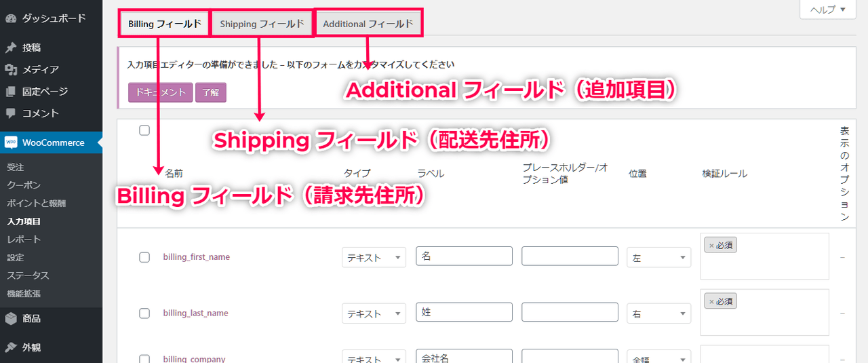The image size is (868, 363).
Task: Check the billing_company row checkbox
Action: (x=144, y=359)
